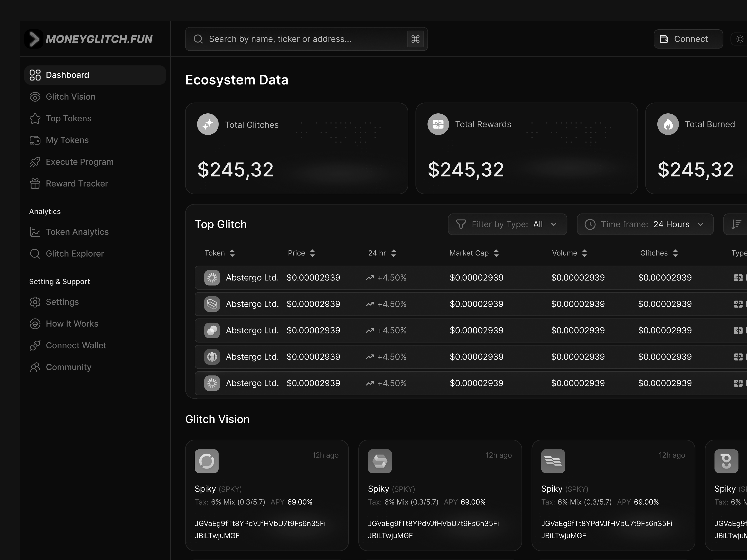Screen dimensions: 747x560
Task: Click the Reward Tracker gift icon
Action: (x=35, y=183)
